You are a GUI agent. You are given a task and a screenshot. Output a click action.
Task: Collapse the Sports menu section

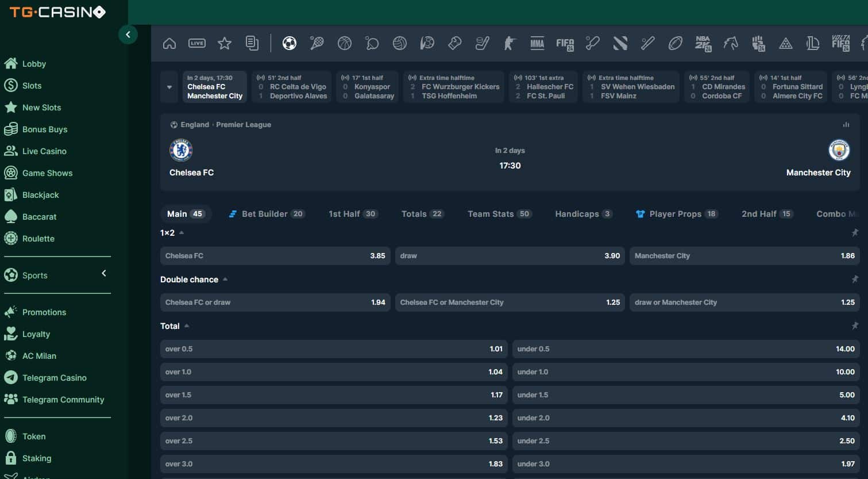(104, 274)
